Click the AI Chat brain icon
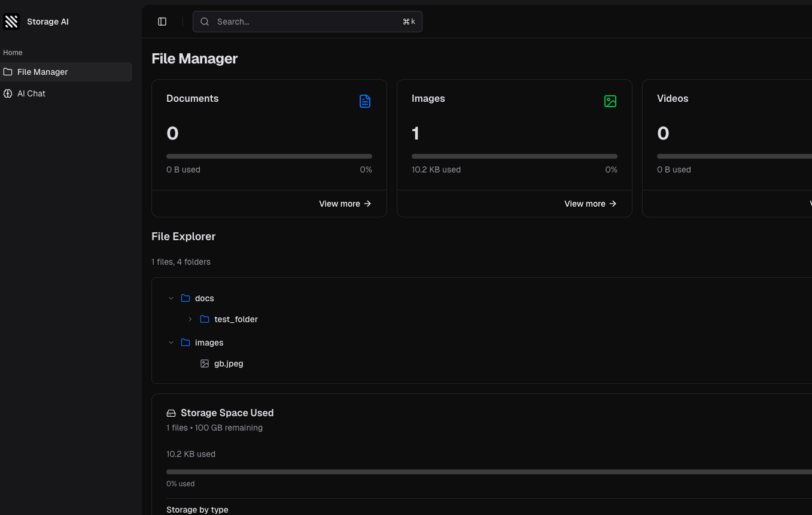Viewport: 812px width, 515px height. [8, 93]
